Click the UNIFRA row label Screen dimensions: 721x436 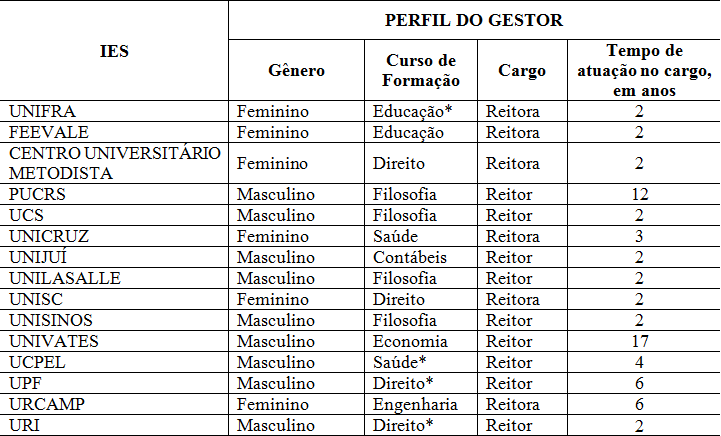42,111
